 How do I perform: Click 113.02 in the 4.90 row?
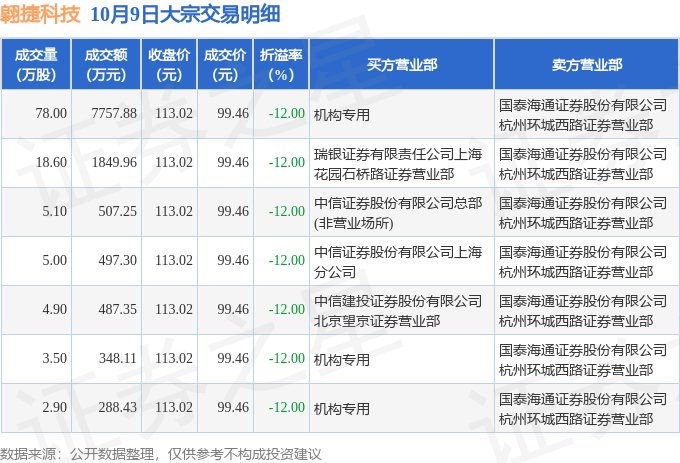[174, 310]
